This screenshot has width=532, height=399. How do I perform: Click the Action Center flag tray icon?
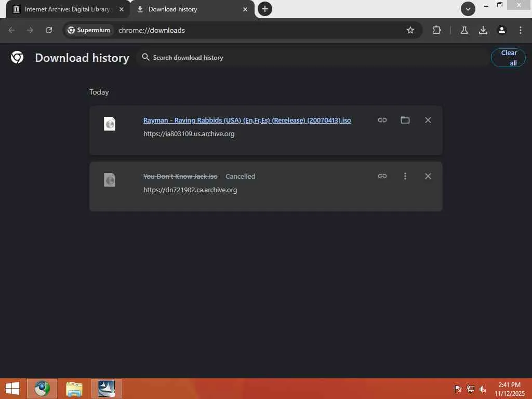point(458,389)
